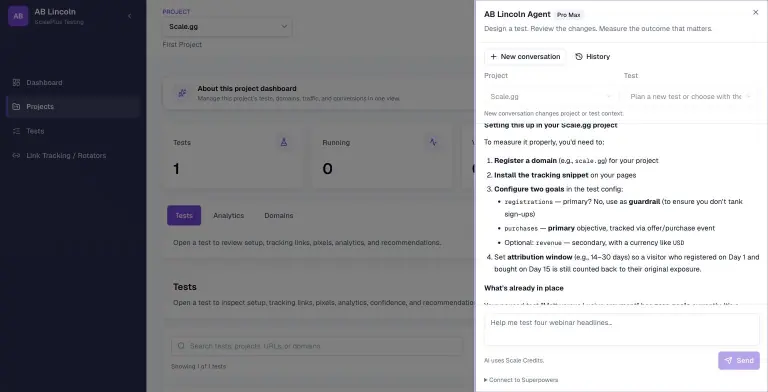Open the Scale.gg project dropdown
Screen dimensions: 768x392
pos(227,26)
